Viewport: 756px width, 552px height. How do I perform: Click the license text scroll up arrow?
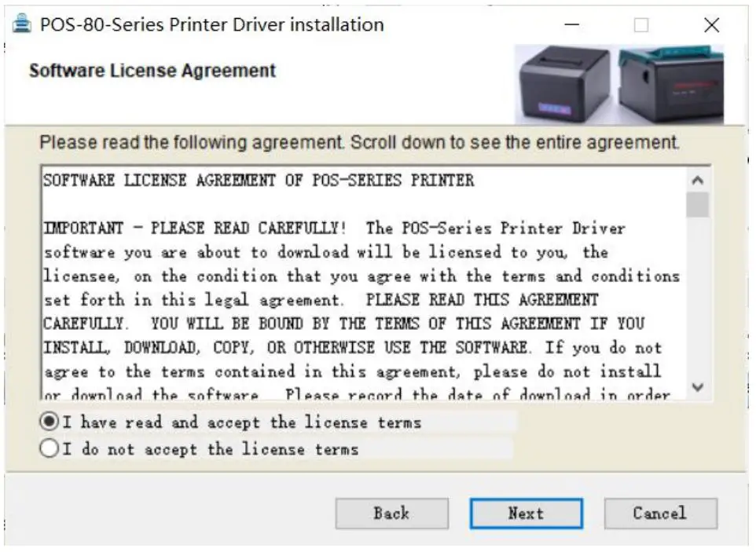[x=698, y=180]
